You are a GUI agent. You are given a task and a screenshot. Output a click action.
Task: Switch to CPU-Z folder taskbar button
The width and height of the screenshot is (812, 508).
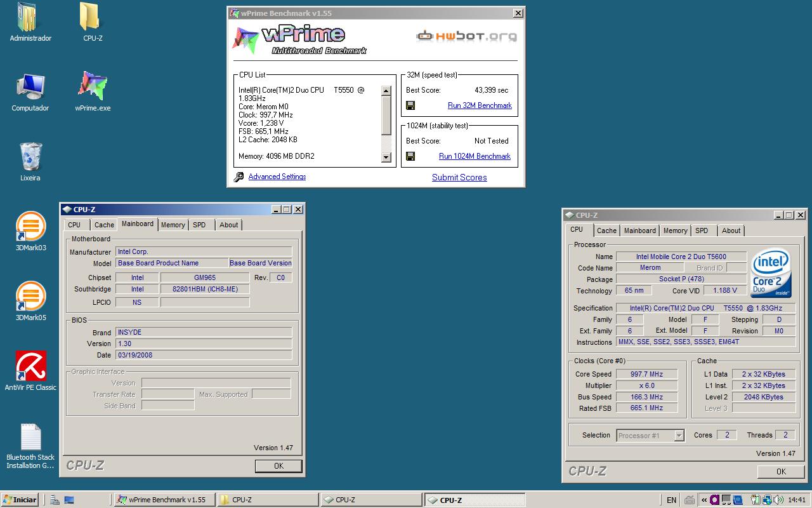pos(268,500)
